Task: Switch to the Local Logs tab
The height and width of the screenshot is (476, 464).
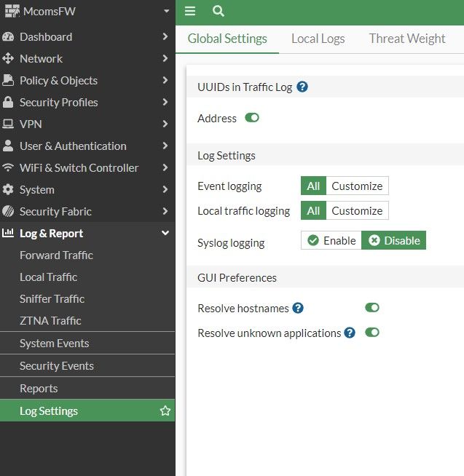Action: tap(318, 39)
